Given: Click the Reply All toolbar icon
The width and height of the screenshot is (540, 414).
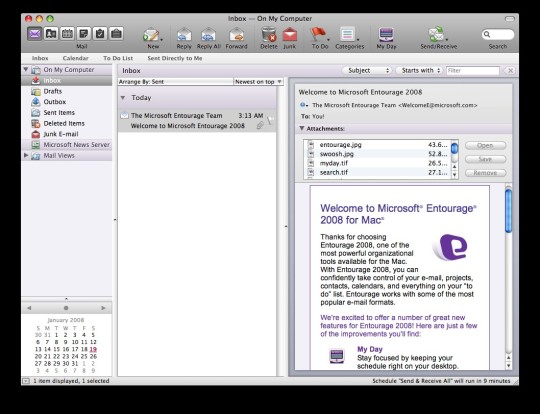Looking at the screenshot, I should [209, 38].
